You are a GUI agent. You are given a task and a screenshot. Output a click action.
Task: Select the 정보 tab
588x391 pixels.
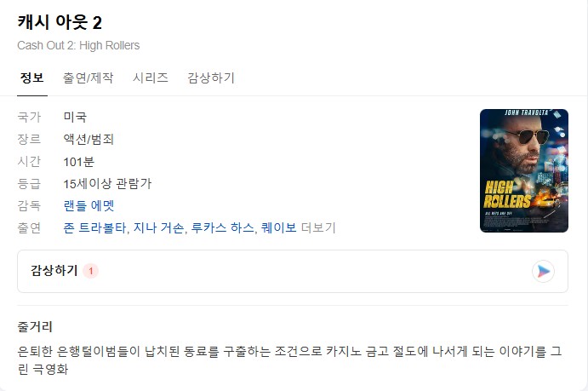tap(32, 78)
